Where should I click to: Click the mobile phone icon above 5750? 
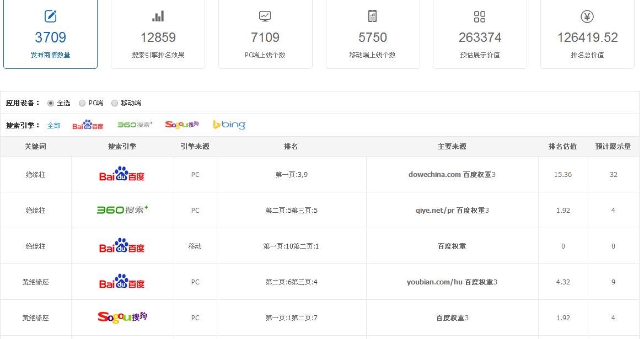(x=372, y=17)
